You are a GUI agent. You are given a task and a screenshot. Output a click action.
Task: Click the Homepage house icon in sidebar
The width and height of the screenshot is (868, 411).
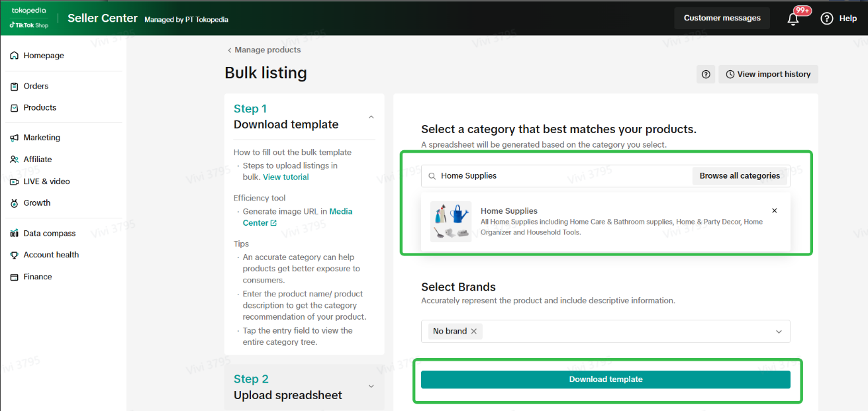(14, 56)
